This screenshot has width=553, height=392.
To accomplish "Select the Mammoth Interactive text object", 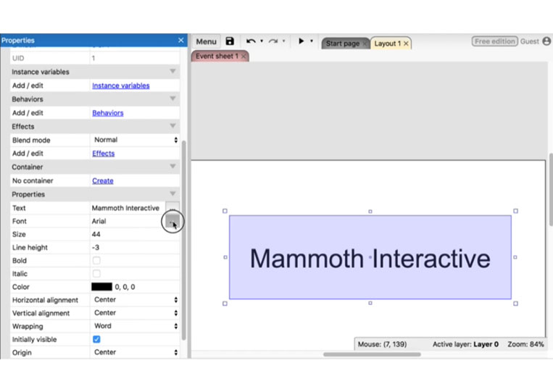I will pyautogui.click(x=370, y=257).
